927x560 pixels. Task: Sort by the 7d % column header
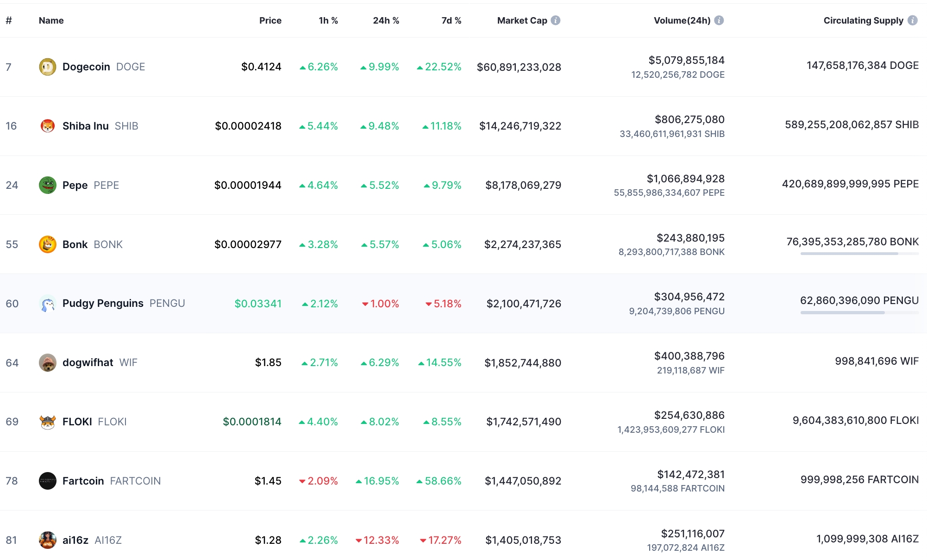click(451, 20)
